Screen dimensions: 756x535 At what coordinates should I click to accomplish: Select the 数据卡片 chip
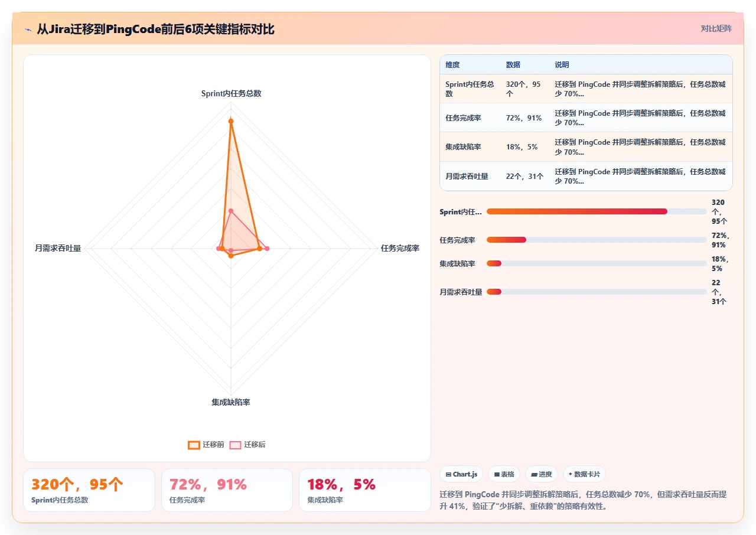coord(584,474)
